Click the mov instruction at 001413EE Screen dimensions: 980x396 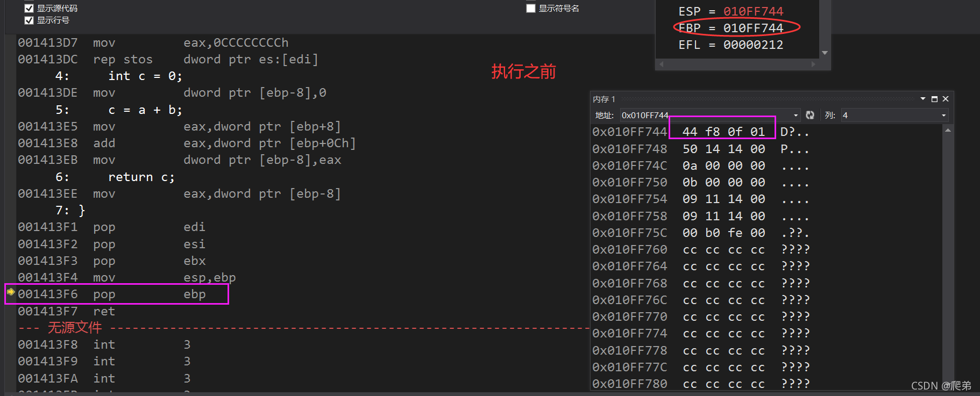(179, 194)
